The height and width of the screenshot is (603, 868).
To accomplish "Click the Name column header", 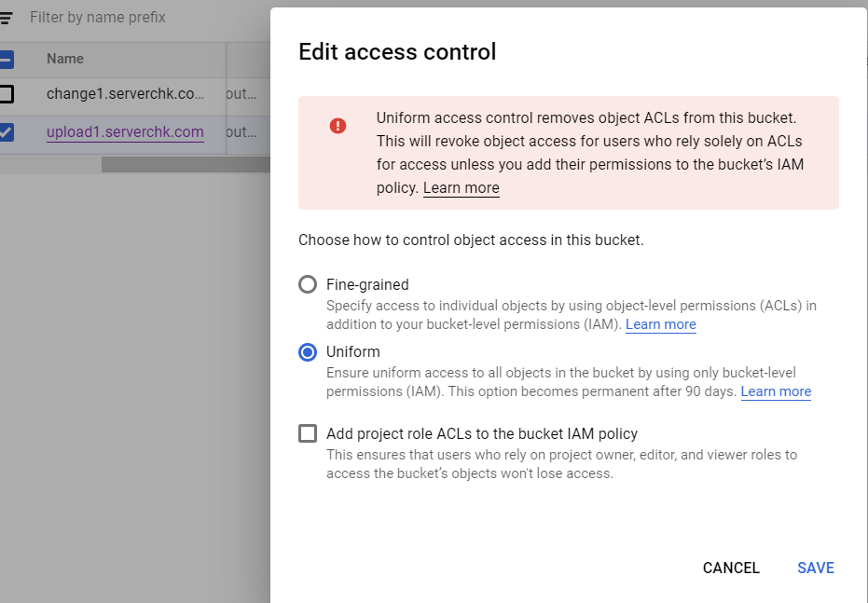I will [65, 59].
